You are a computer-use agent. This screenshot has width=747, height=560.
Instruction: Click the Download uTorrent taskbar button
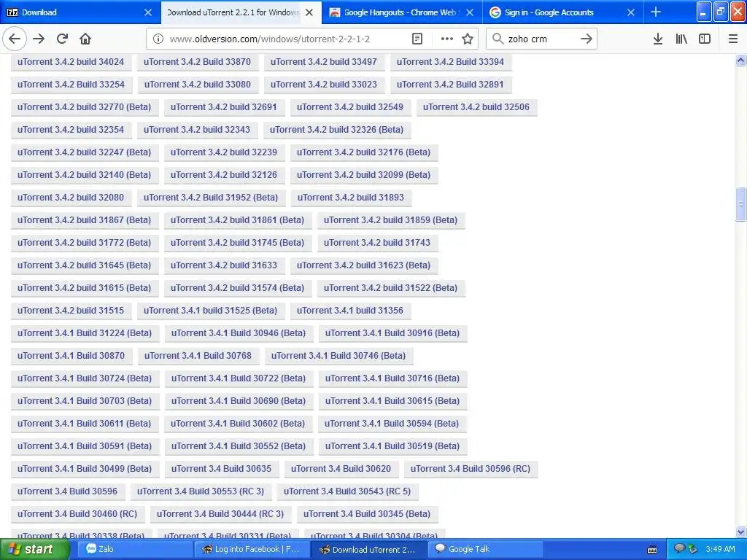368,550
